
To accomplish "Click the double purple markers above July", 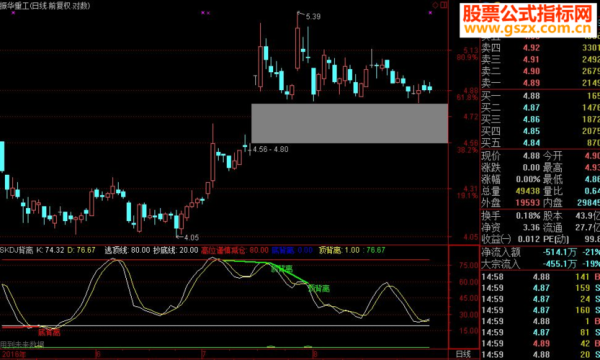I will (x=205, y=13).
